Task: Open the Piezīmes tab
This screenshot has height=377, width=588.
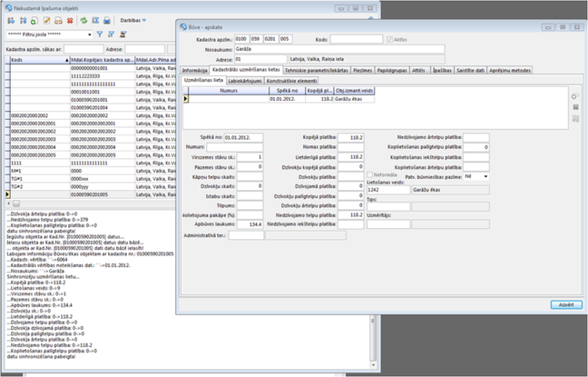Action: pyautogui.click(x=363, y=71)
